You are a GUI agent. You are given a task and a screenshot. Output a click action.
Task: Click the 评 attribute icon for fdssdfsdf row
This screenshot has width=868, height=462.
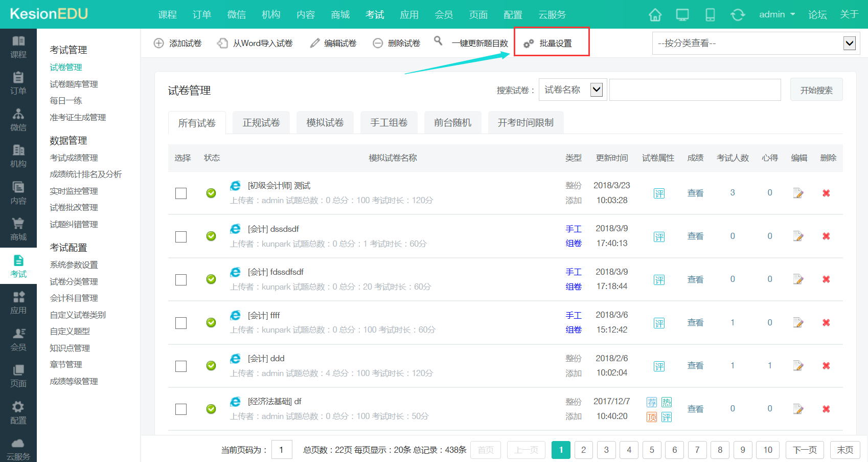(659, 280)
